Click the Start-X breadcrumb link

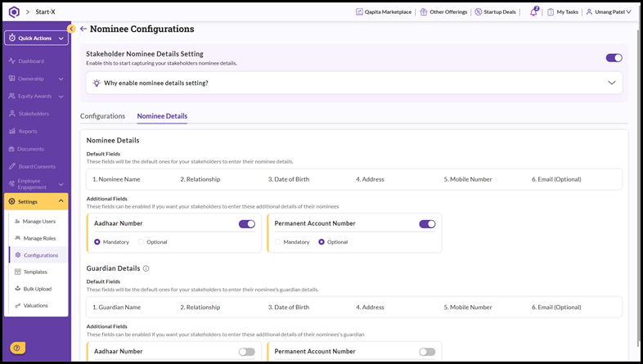click(45, 12)
